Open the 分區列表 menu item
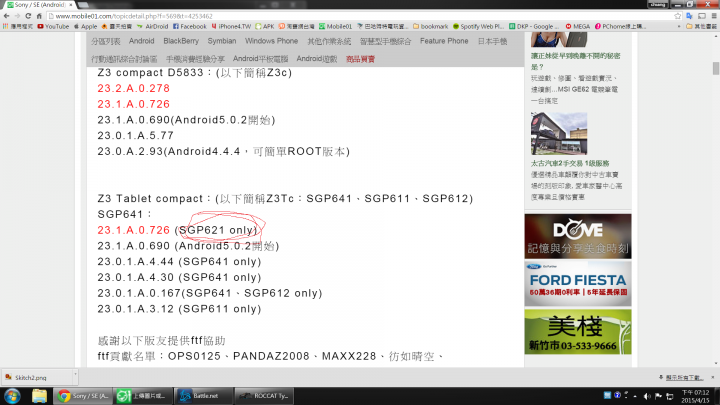Screen dimensions: 720x405 (106, 41)
